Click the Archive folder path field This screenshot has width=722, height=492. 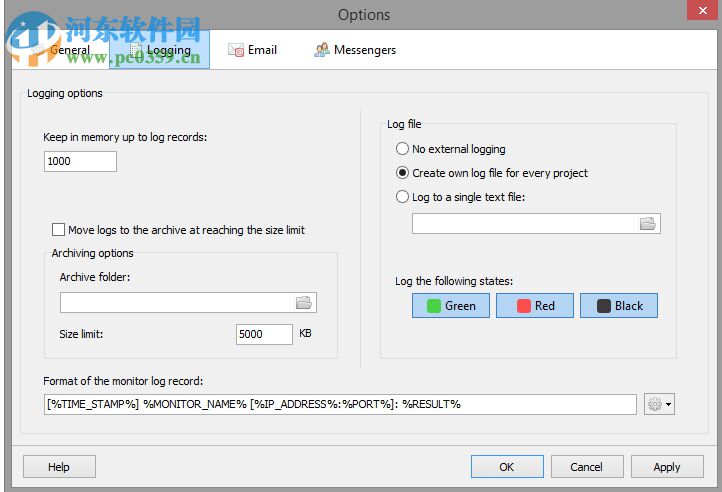pyautogui.click(x=188, y=303)
